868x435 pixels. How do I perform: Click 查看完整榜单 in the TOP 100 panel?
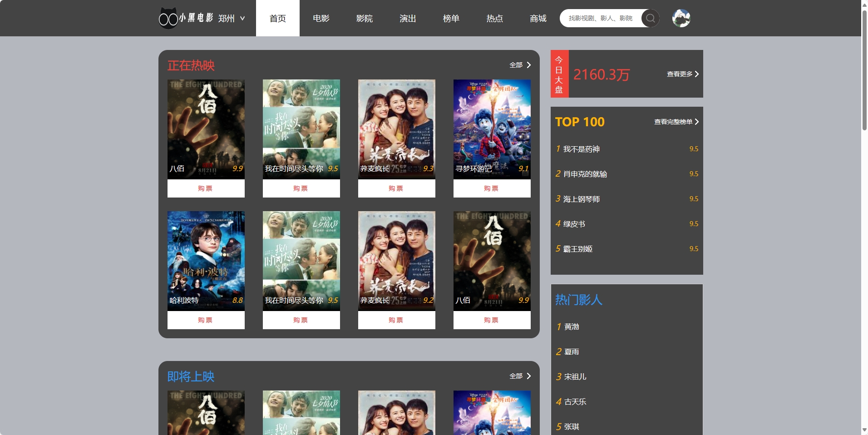click(x=676, y=122)
